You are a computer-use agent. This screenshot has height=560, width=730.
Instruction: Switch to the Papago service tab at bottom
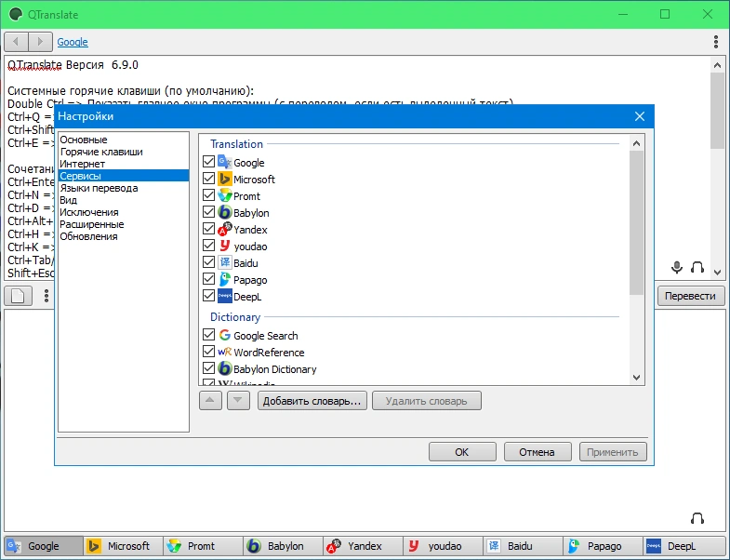pyautogui.click(x=603, y=545)
